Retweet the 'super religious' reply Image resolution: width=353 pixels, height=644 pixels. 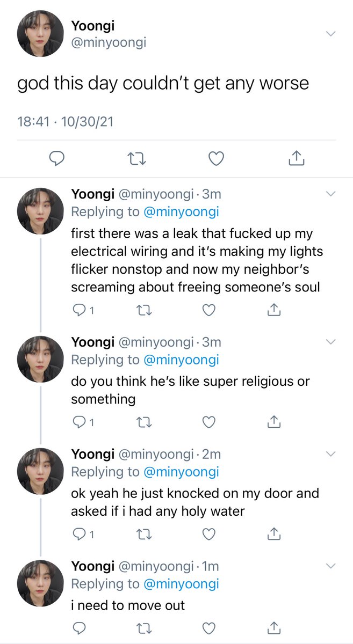pyautogui.click(x=143, y=422)
